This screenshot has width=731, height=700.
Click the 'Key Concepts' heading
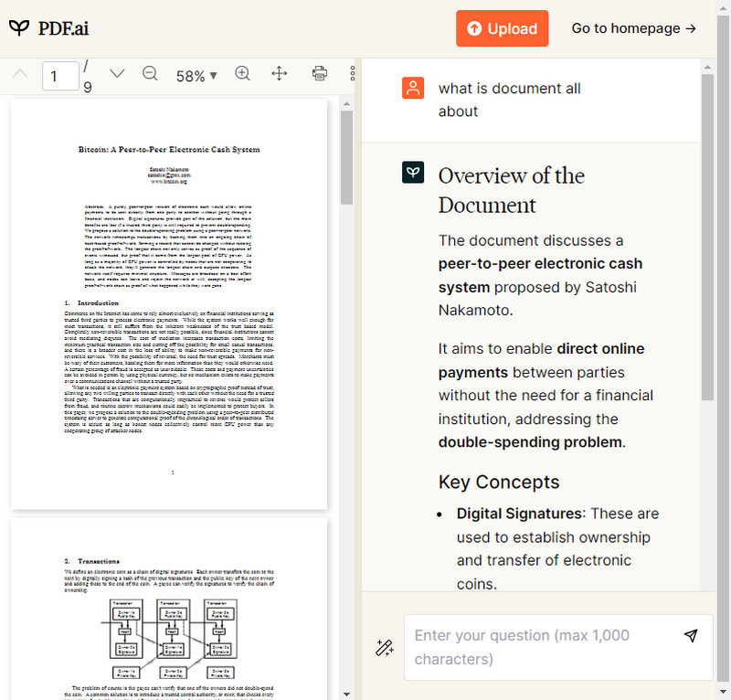[x=498, y=482]
